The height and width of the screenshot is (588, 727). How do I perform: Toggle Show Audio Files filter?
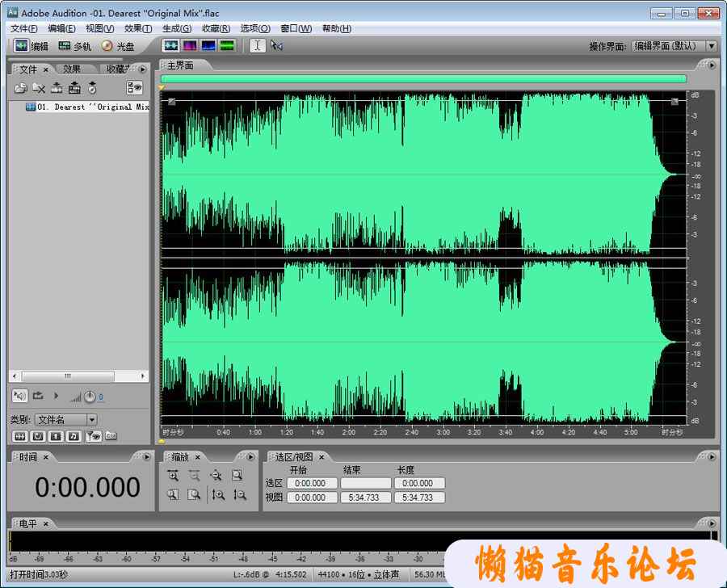[x=19, y=436]
